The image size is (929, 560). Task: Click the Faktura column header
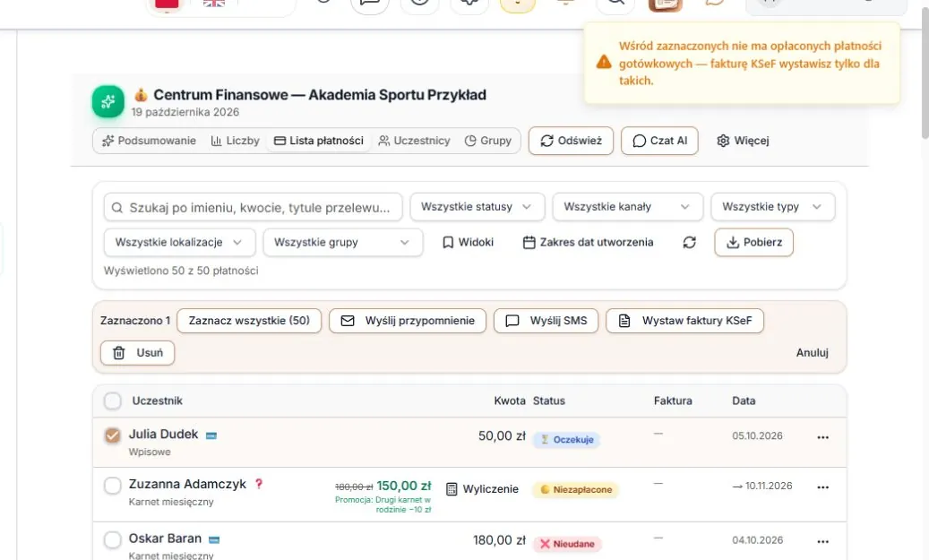pos(673,401)
